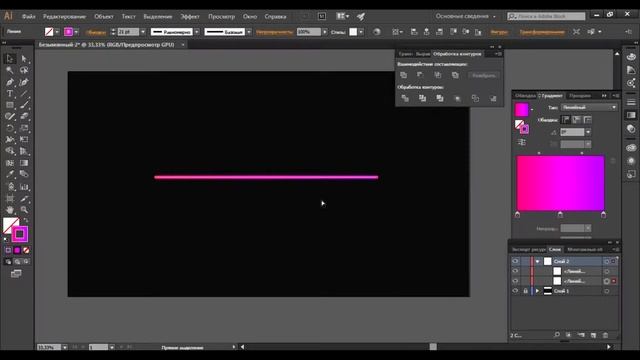Toggle the third stroke gradient mode button
Image resolution: width=640 pixels, height=360 pixels.
coord(587,120)
